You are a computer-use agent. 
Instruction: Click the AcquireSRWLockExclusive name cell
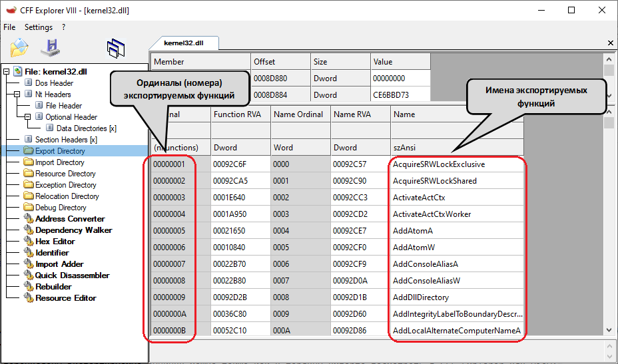click(x=458, y=164)
